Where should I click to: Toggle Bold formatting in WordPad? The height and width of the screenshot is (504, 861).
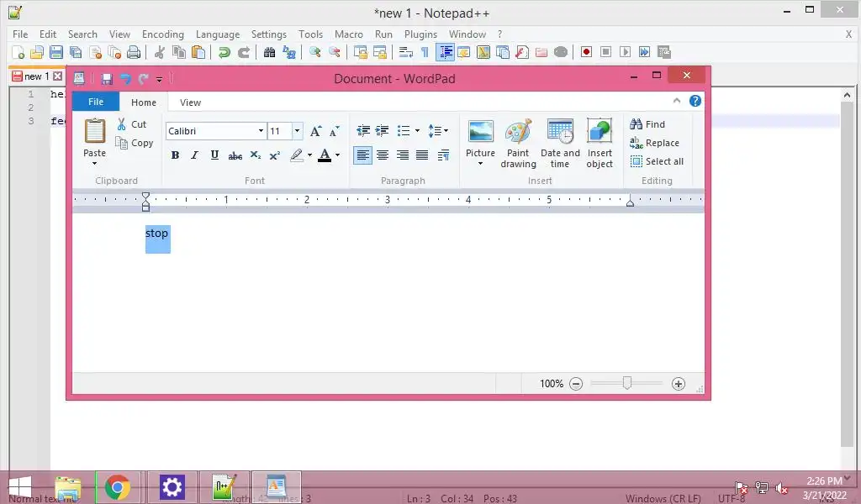click(175, 155)
